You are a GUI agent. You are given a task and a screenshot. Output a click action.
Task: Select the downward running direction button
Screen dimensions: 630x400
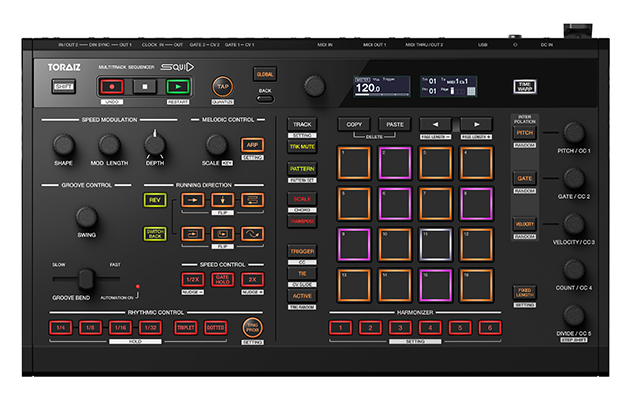pyautogui.click(x=224, y=200)
